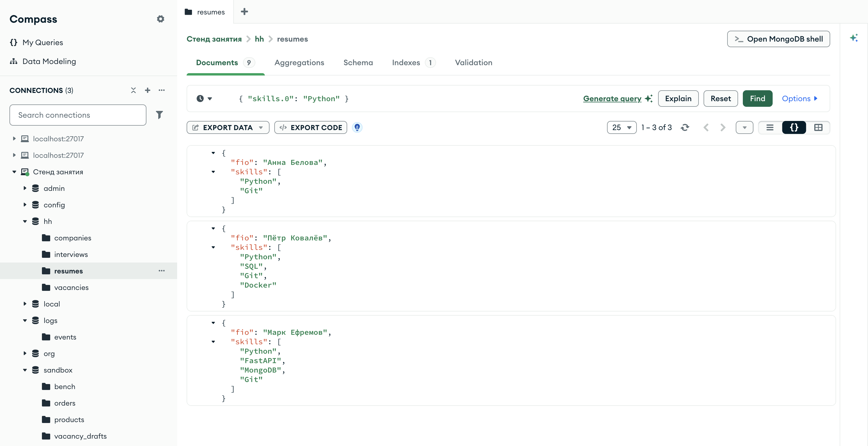Add new connection plus icon
Screen dimensions: 868x446
click(x=148, y=90)
